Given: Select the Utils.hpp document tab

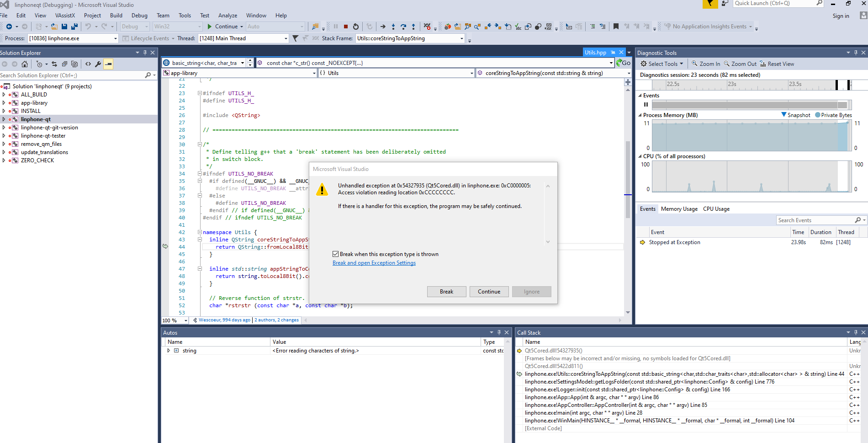Looking at the screenshot, I should point(595,53).
